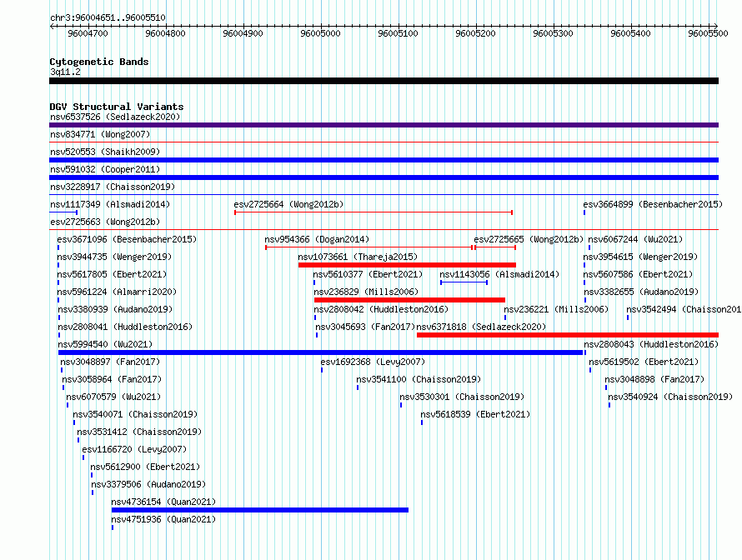742x560 pixels.
Task: Click nsv3048897 (Fan2017) label
Action: click(110, 362)
